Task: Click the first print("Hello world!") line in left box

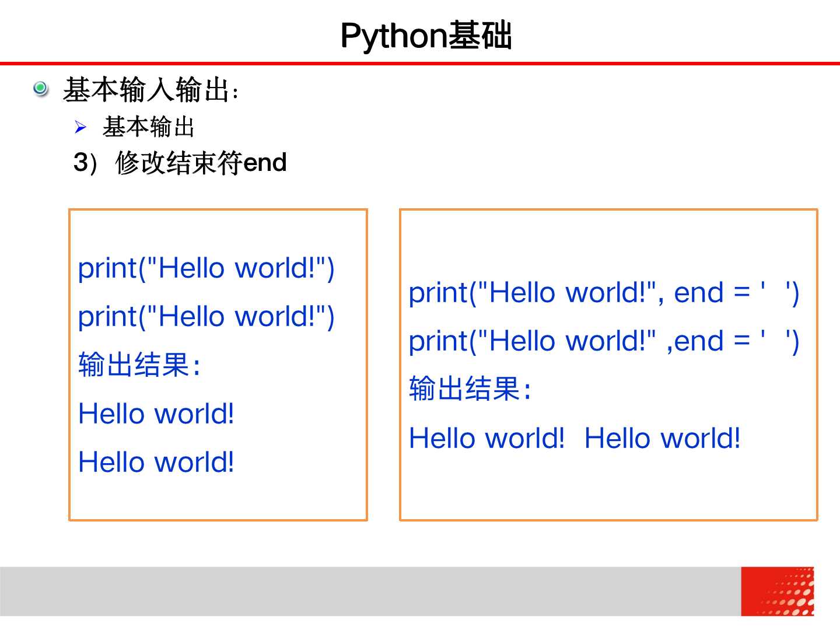Action: (206, 268)
